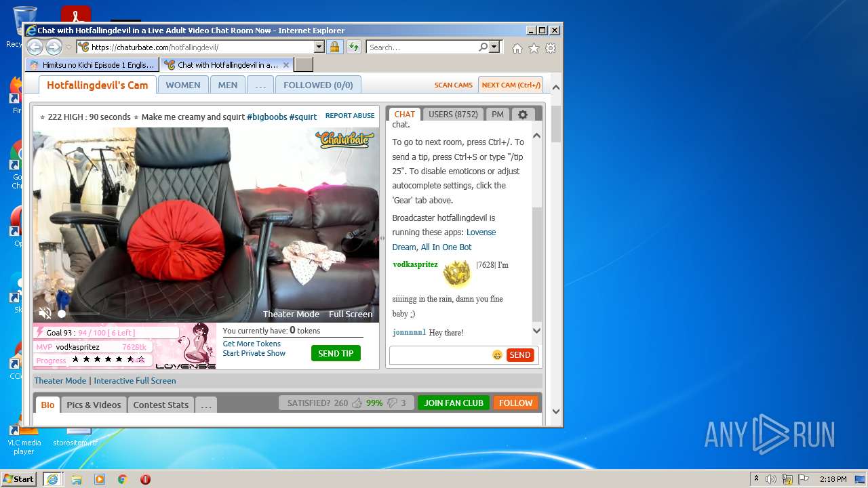Screen dimensions: 868x488
Task: Open VLC media player desktop shortcut
Action: (24, 439)
